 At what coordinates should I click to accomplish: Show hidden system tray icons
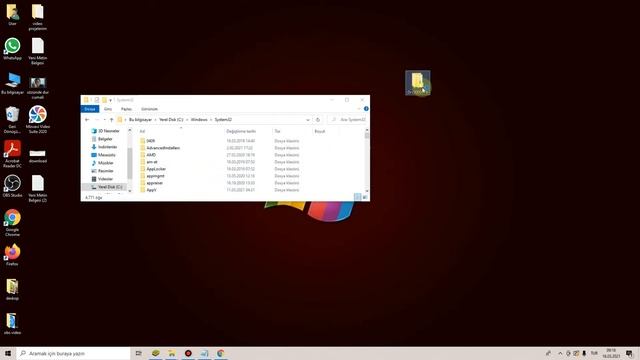[x=560, y=353]
